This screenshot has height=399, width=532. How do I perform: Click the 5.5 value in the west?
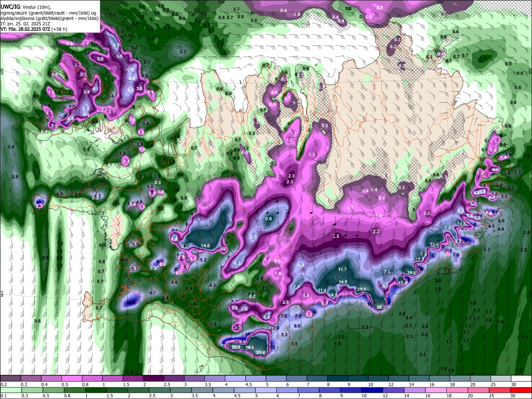click(135, 245)
